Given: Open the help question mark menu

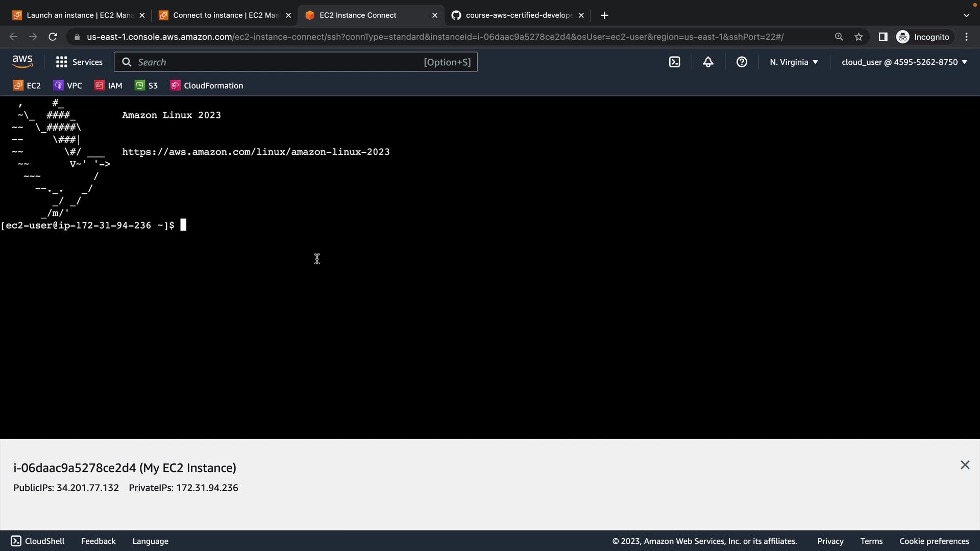Looking at the screenshot, I should pyautogui.click(x=742, y=62).
